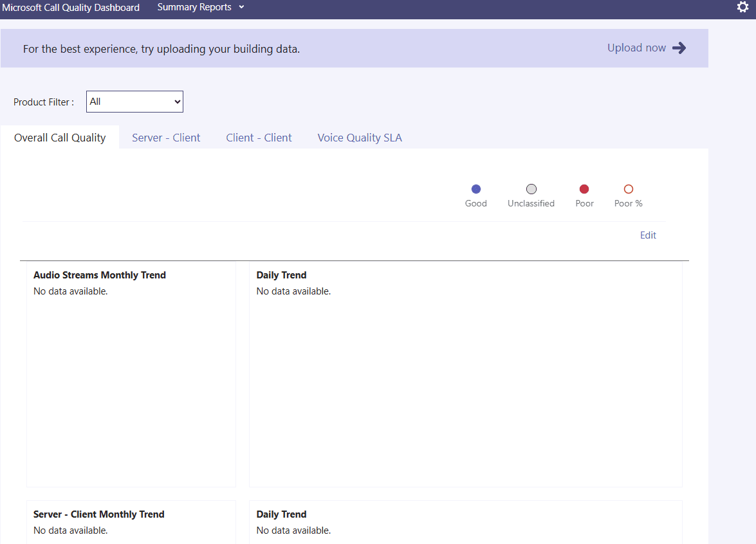
Task: Click Daily Trend heading beside Server - Client trend
Action: [x=282, y=514]
